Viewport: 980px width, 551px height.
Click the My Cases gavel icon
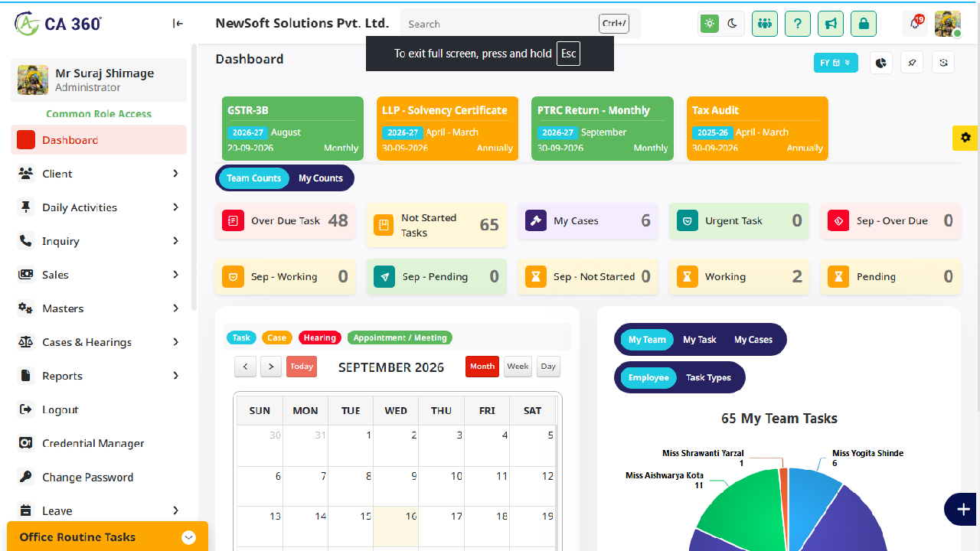point(535,221)
